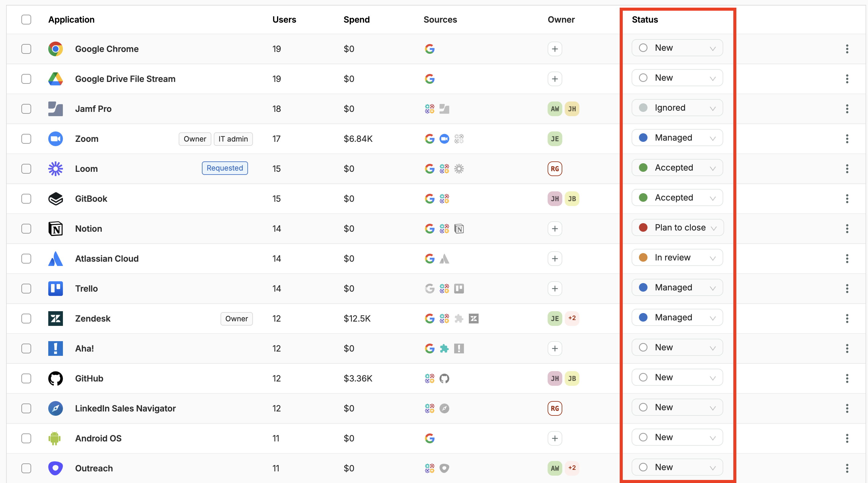Viewport: 868px width, 483px height.
Task: Click the +2 owners badge for Zendesk
Action: (x=572, y=318)
